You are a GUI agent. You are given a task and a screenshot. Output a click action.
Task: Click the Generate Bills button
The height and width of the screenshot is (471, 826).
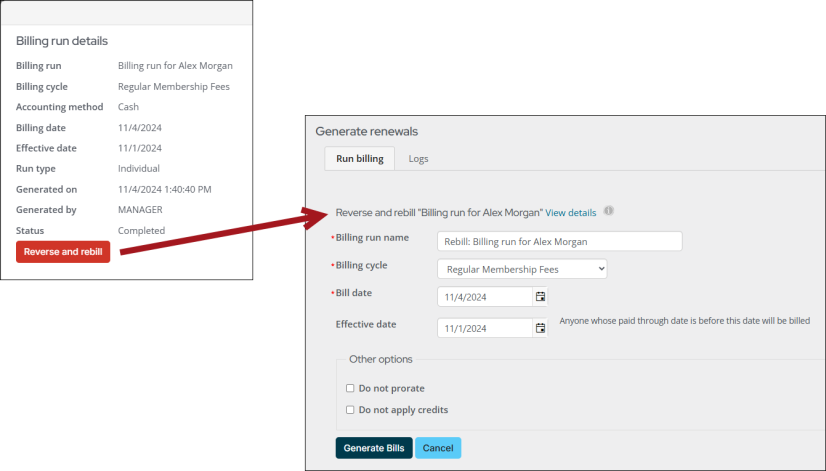pos(374,448)
